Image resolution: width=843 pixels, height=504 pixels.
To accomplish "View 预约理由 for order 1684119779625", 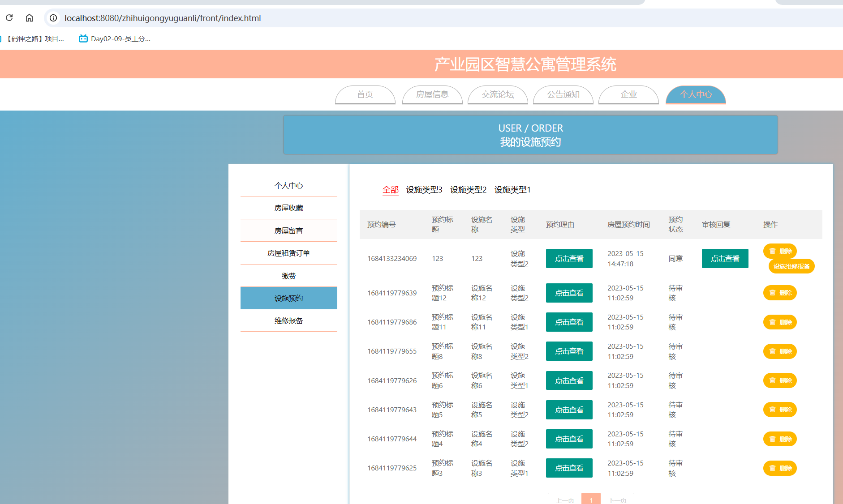I will click(569, 468).
